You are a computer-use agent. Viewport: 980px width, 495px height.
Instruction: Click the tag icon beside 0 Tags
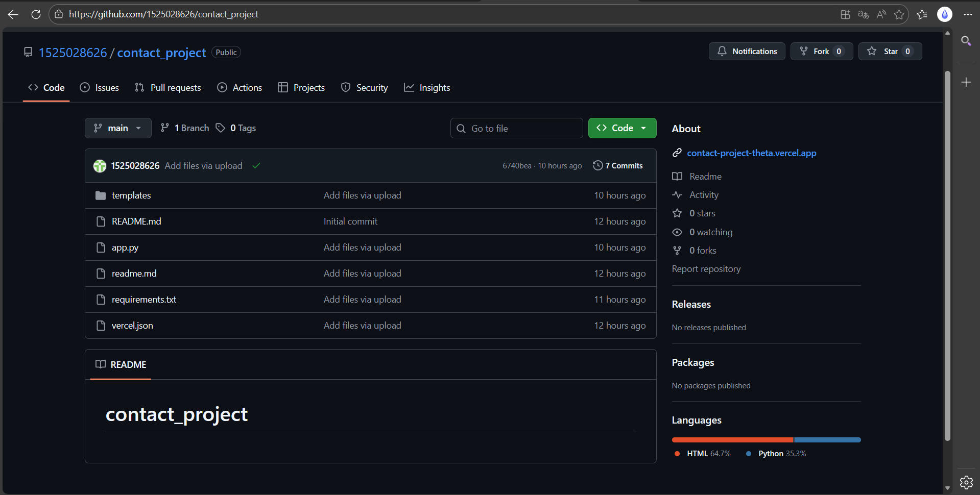pos(220,128)
